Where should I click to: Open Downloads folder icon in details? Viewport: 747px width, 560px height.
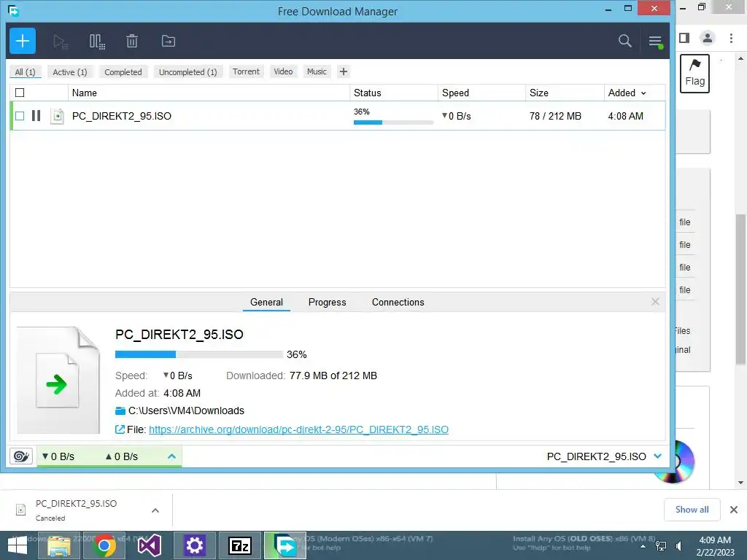120,411
